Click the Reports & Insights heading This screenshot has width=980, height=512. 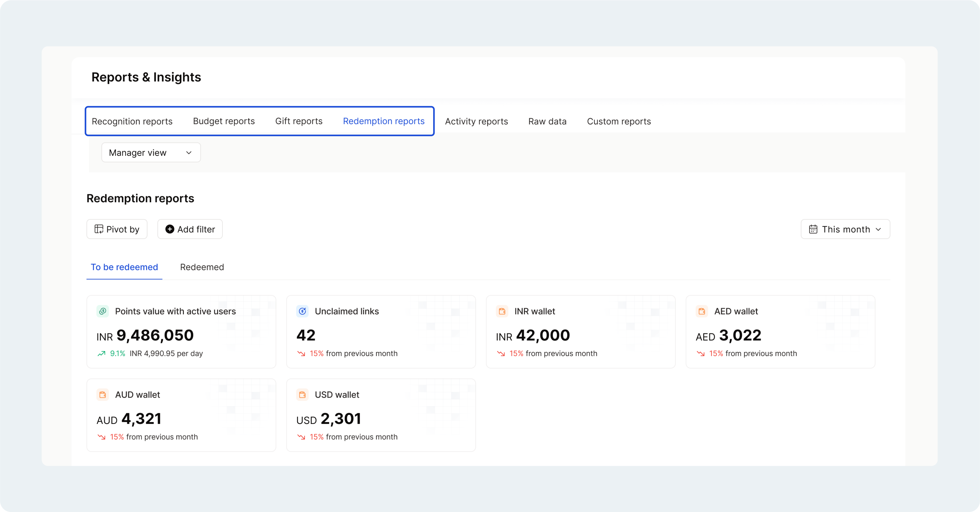[146, 77]
